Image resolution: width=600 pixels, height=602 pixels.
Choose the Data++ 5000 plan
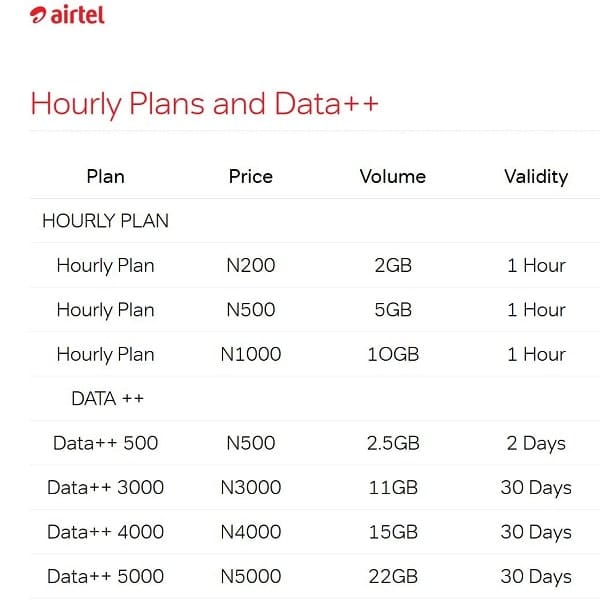(x=106, y=576)
